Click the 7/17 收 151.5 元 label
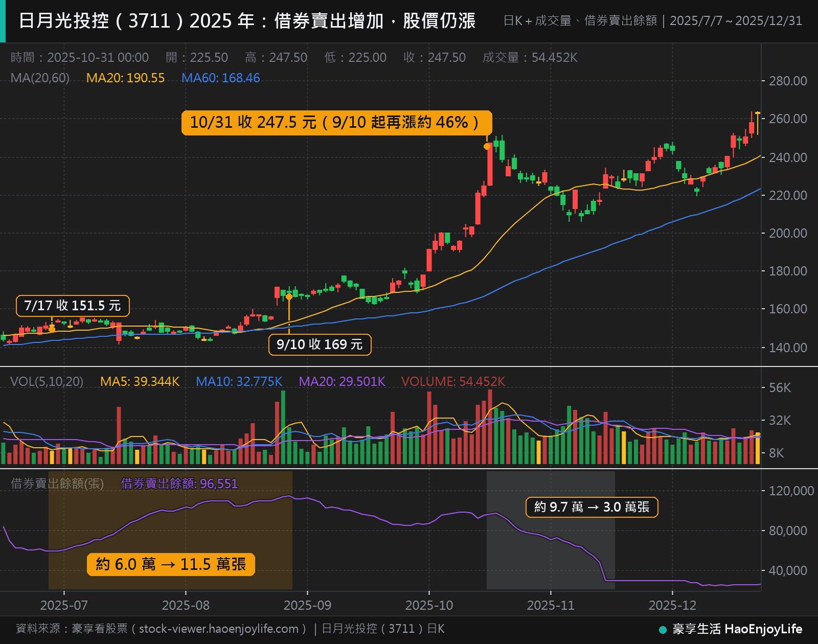 pyautogui.click(x=73, y=306)
